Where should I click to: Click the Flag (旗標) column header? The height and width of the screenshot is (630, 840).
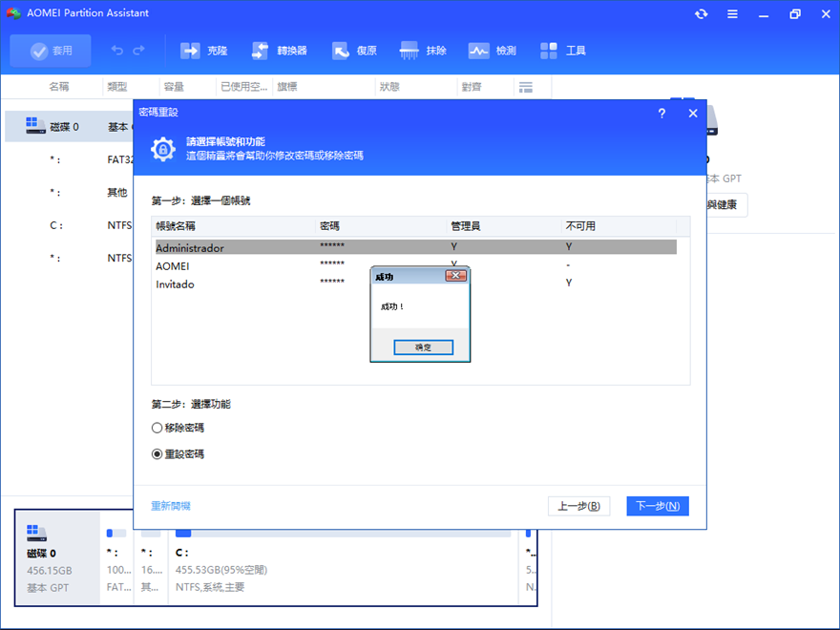[x=287, y=87]
